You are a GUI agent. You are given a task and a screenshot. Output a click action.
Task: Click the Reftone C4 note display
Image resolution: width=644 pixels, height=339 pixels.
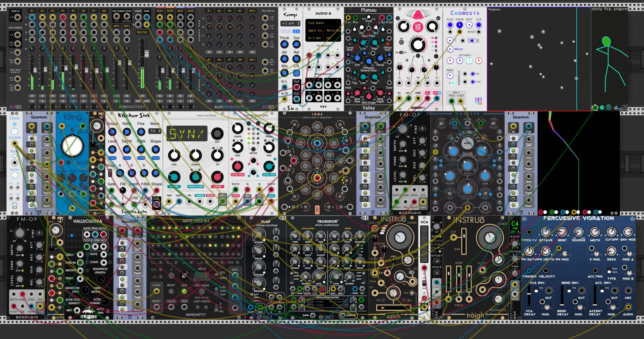pyautogui.click(x=515, y=227)
